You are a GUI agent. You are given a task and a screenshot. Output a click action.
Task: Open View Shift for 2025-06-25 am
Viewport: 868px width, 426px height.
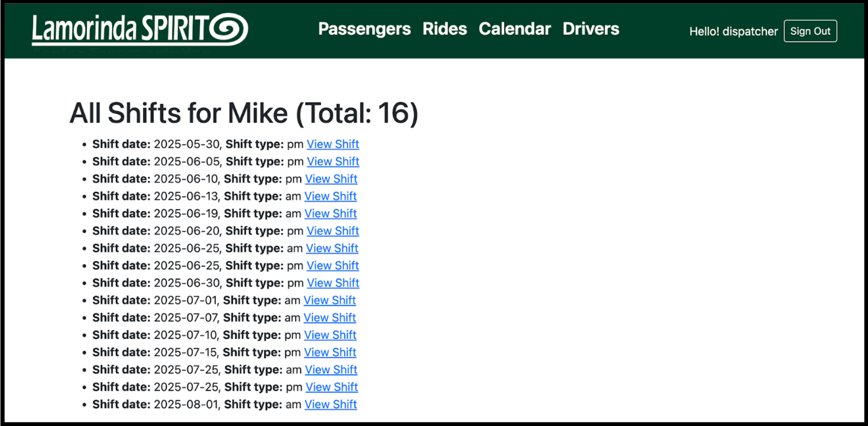[332, 248]
